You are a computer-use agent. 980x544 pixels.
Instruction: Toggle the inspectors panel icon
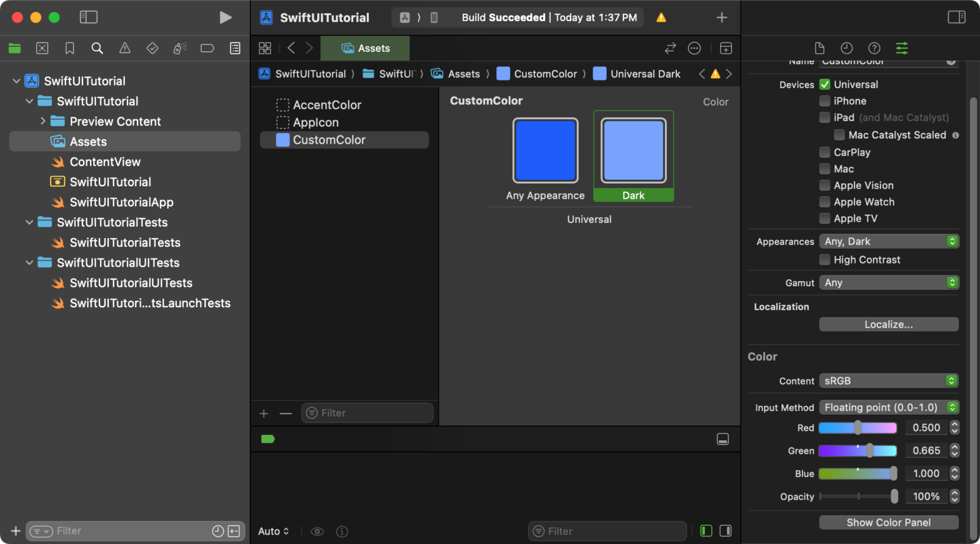point(956,17)
